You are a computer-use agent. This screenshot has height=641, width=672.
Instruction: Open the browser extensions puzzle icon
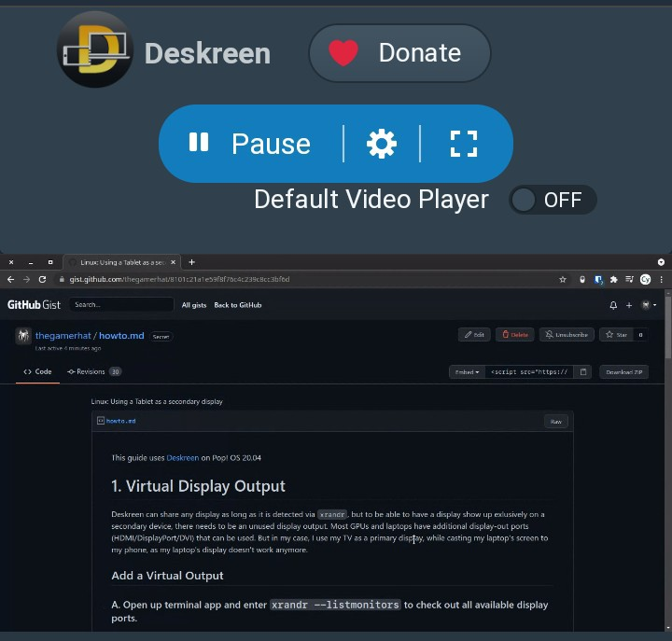[614, 279]
